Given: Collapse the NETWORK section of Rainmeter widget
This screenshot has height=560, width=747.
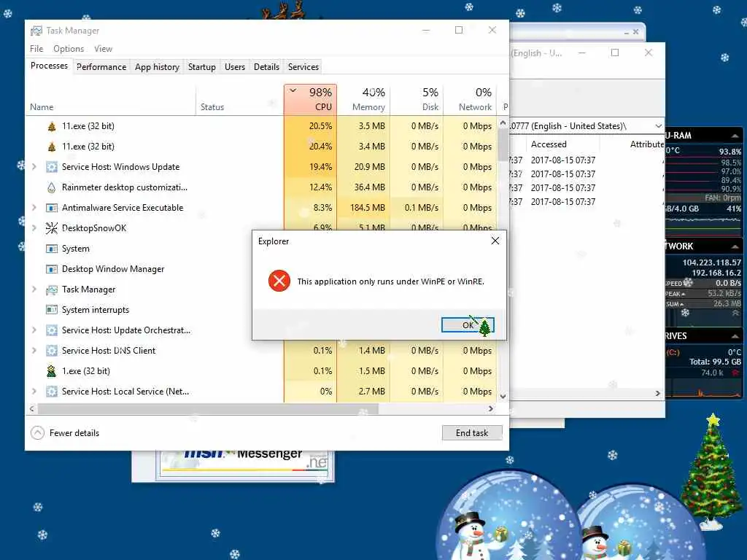Looking at the screenshot, I should [735, 246].
